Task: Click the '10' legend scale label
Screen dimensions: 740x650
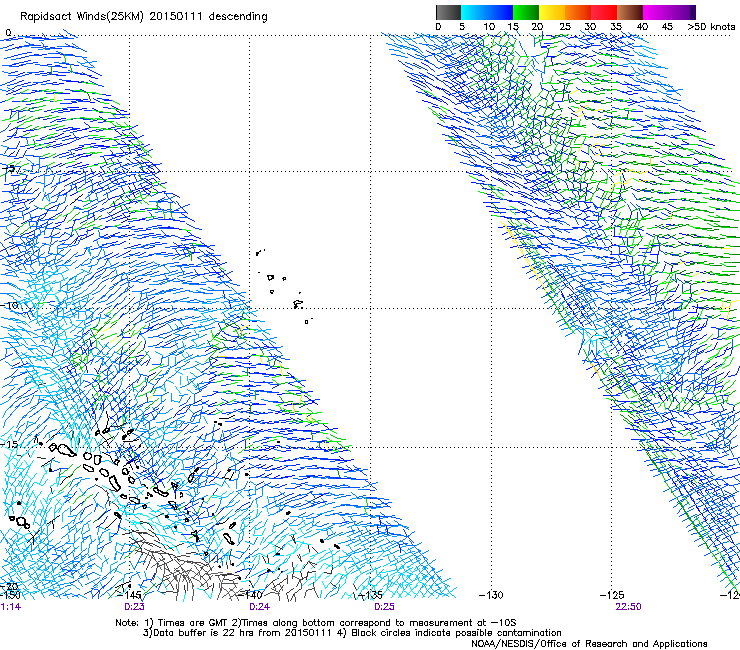Action: tap(489, 26)
